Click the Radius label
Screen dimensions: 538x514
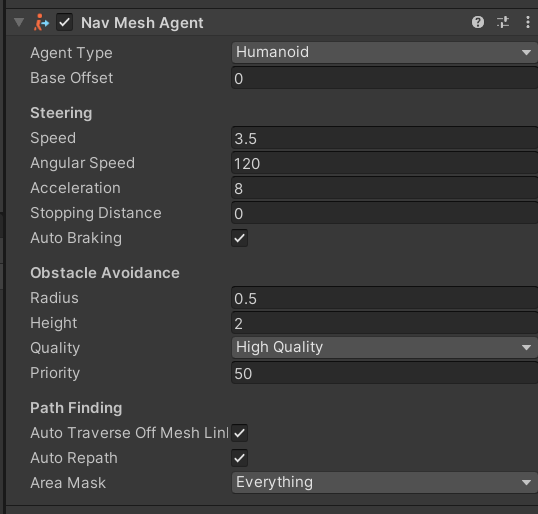click(55, 298)
